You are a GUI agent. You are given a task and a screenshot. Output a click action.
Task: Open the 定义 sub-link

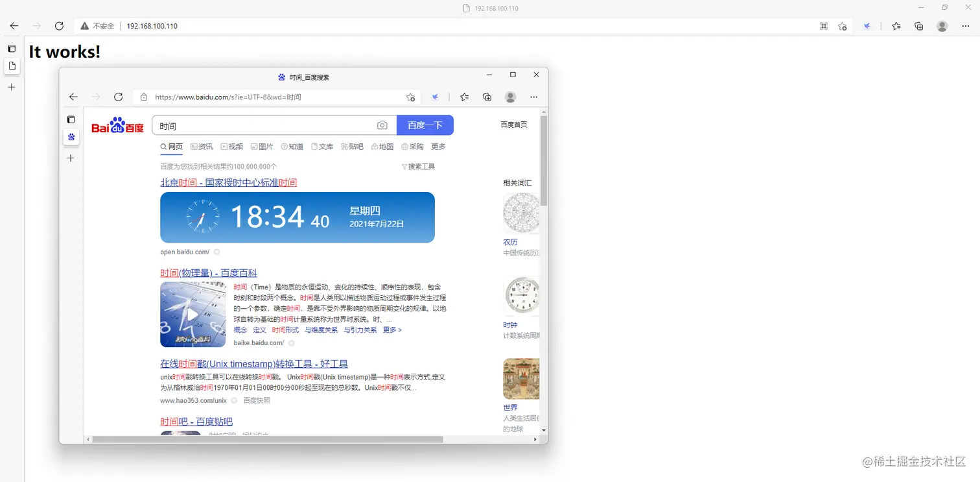tap(259, 330)
